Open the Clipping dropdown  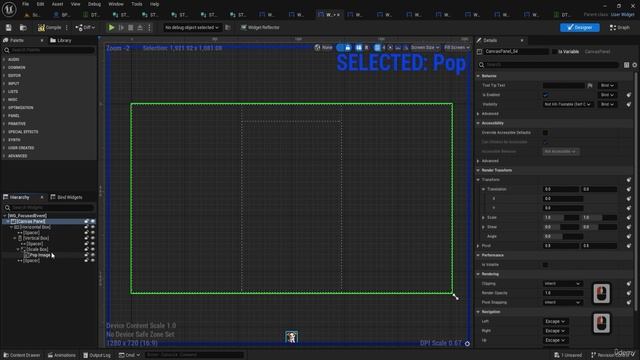[x=562, y=284]
